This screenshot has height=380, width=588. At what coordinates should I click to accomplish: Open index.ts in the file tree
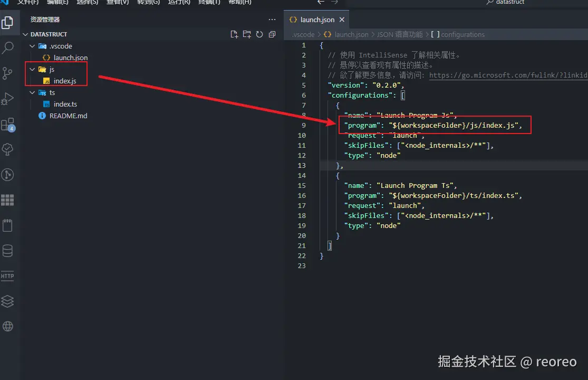tap(65, 104)
